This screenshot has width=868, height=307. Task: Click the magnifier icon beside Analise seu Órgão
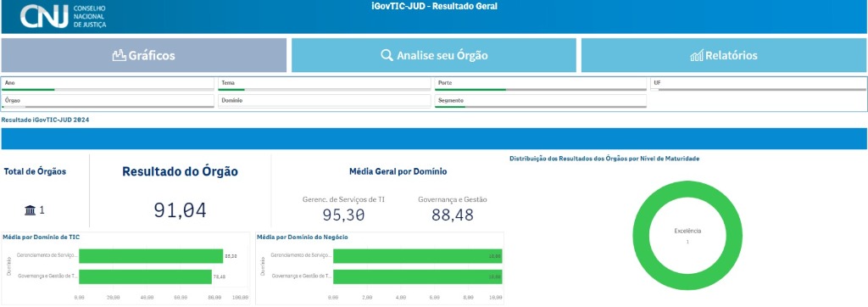click(387, 55)
